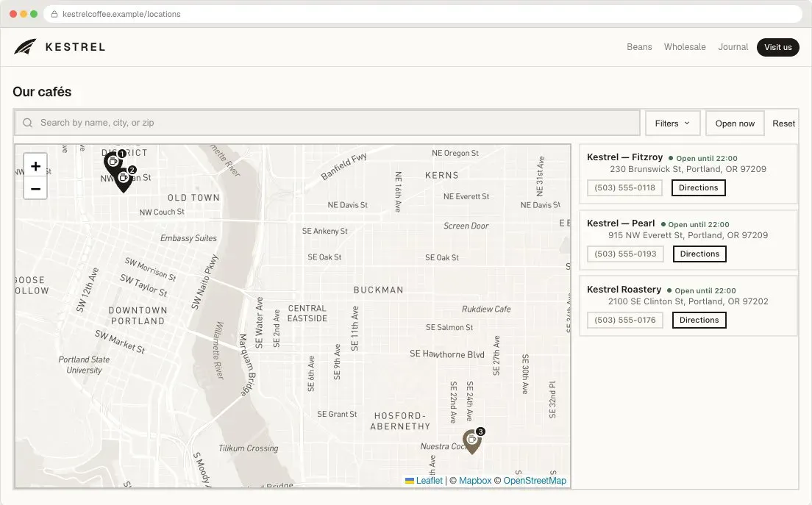Select the Kestrel Roastery title
This screenshot has width=812, height=505.
pyautogui.click(x=624, y=290)
